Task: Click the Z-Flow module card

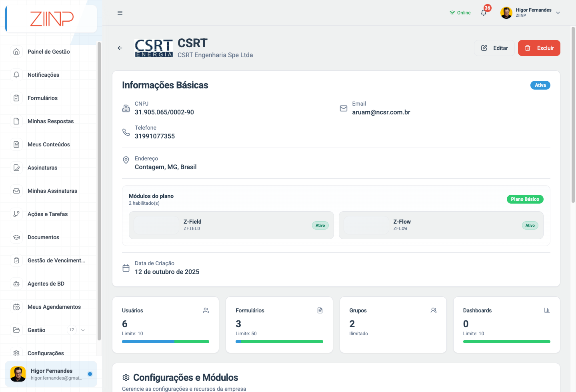Action: [x=441, y=225]
